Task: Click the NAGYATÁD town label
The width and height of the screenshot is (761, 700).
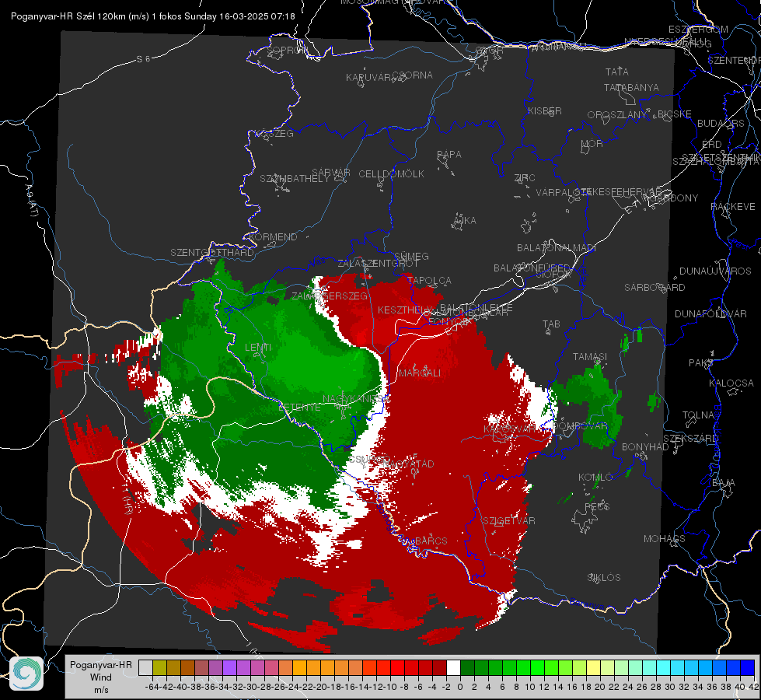Action: click(409, 464)
